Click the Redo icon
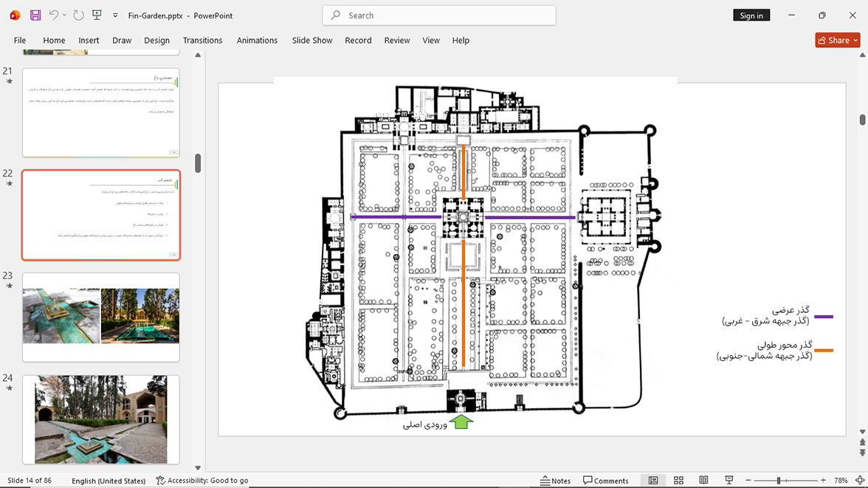Image resolution: width=868 pixels, height=488 pixels. [x=78, y=16]
